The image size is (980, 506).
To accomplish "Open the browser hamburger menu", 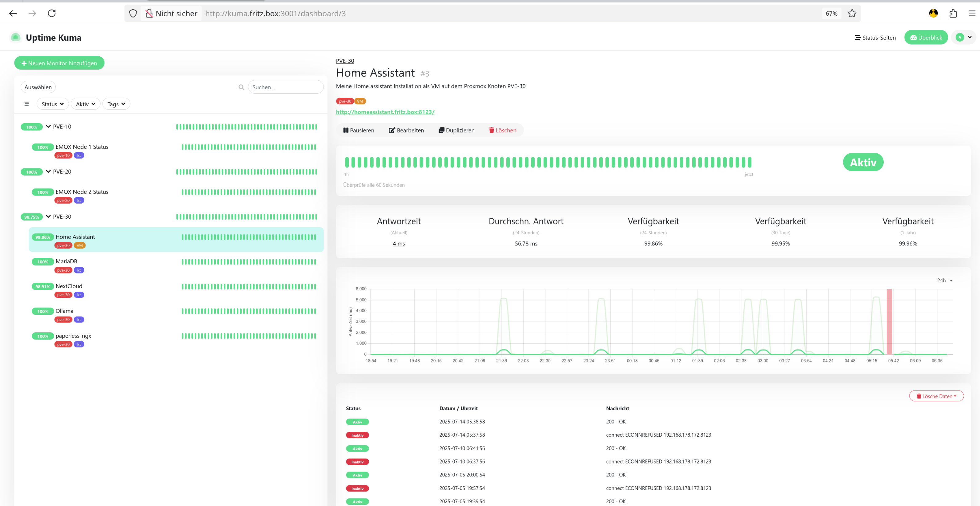I will tap(972, 13).
